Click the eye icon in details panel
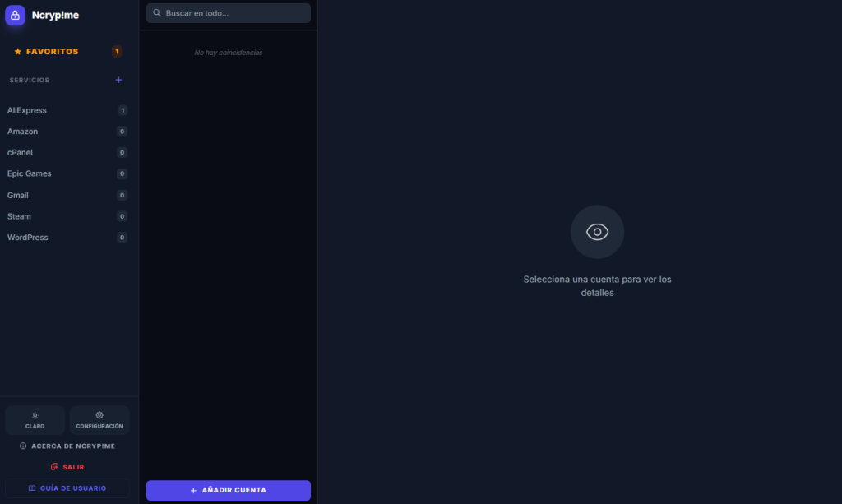842x504 pixels. click(x=597, y=232)
